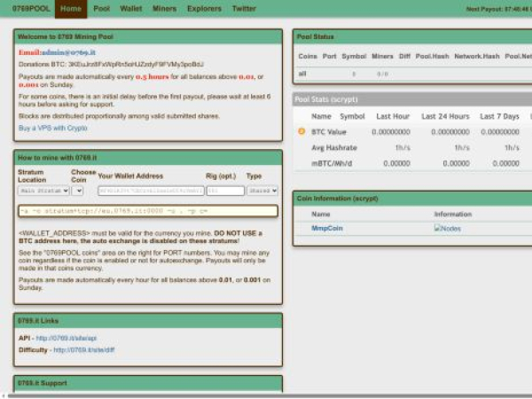Click the Nodes image icon for MmpCoin
The image size is (532, 399).
(x=448, y=228)
